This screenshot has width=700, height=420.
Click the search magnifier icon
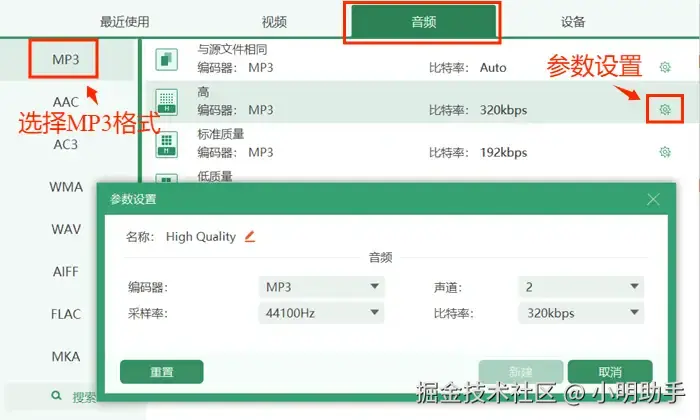point(56,395)
